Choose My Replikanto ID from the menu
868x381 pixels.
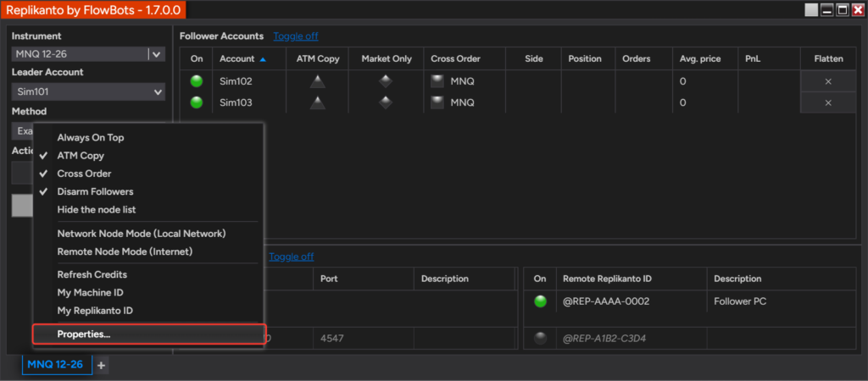(x=95, y=311)
